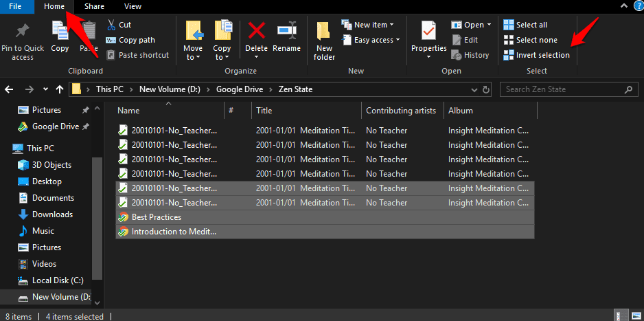
Task: Click Open in the ribbon Open group
Action: point(471,25)
